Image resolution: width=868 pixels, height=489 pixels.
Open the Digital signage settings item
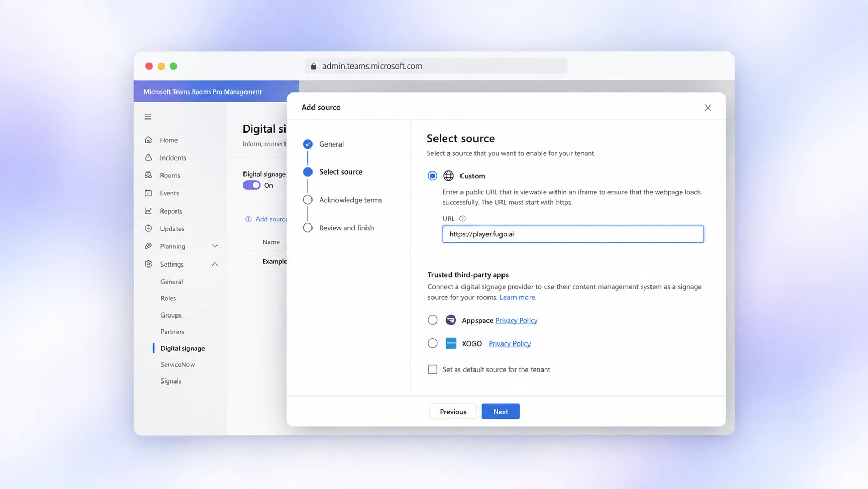pos(183,348)
